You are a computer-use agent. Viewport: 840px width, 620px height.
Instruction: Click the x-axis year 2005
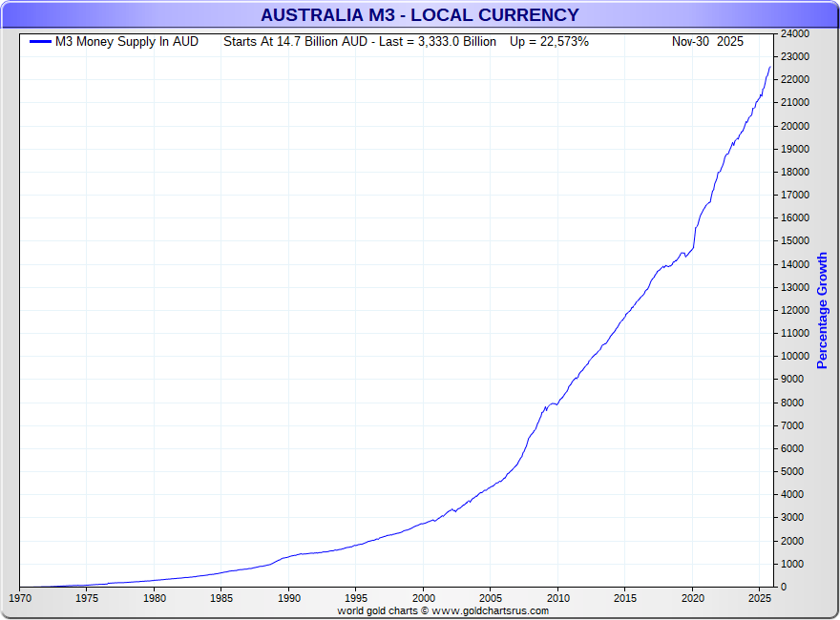click(x=491, y=599)
